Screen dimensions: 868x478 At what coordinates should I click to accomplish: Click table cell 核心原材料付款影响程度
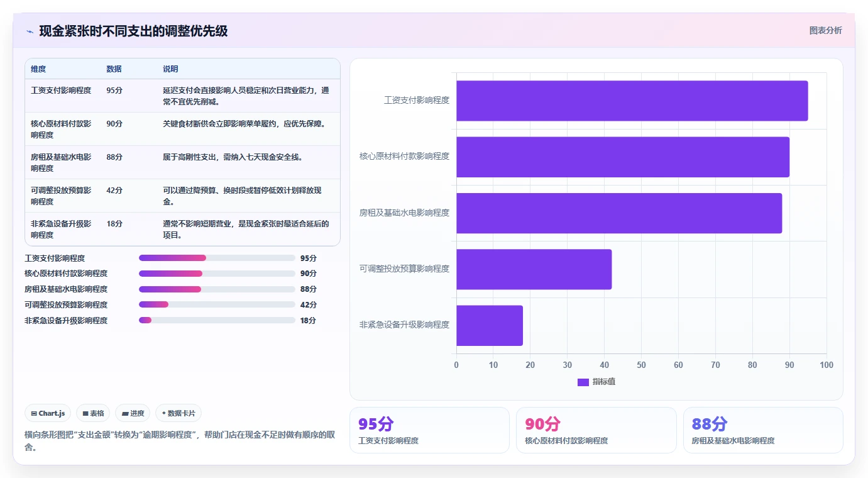(61, 130)
